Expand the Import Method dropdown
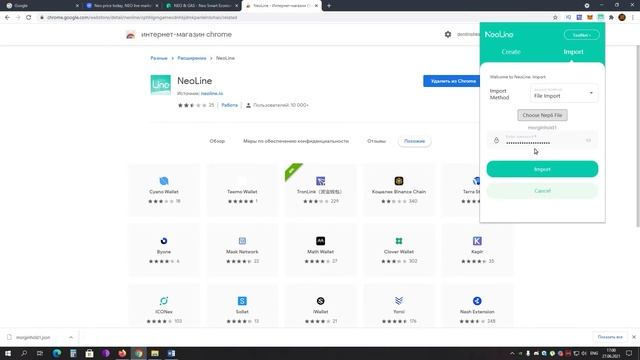 (x=564, y=93)
